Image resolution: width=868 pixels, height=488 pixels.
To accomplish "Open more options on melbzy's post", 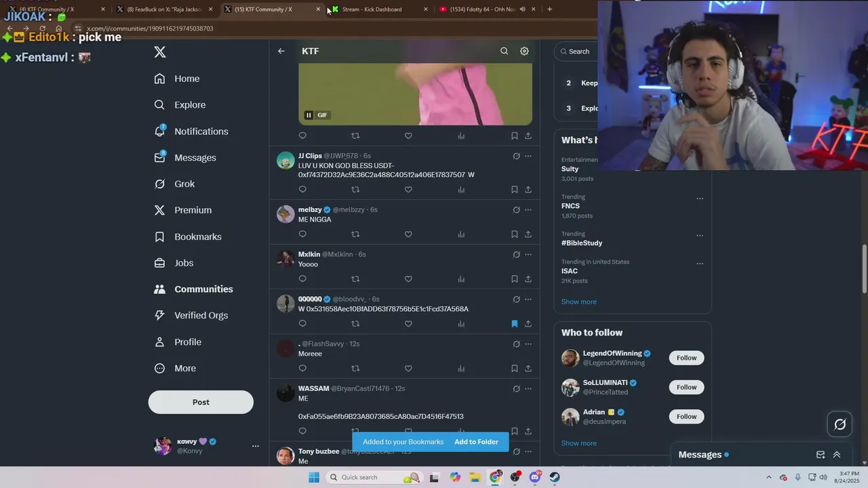I will (528, 210).
